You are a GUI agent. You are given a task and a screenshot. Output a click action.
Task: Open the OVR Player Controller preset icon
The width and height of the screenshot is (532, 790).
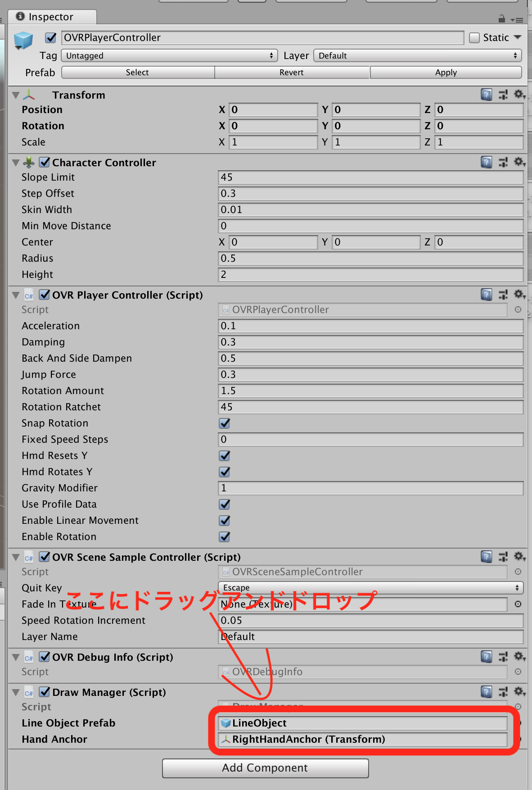pos(503,295)
